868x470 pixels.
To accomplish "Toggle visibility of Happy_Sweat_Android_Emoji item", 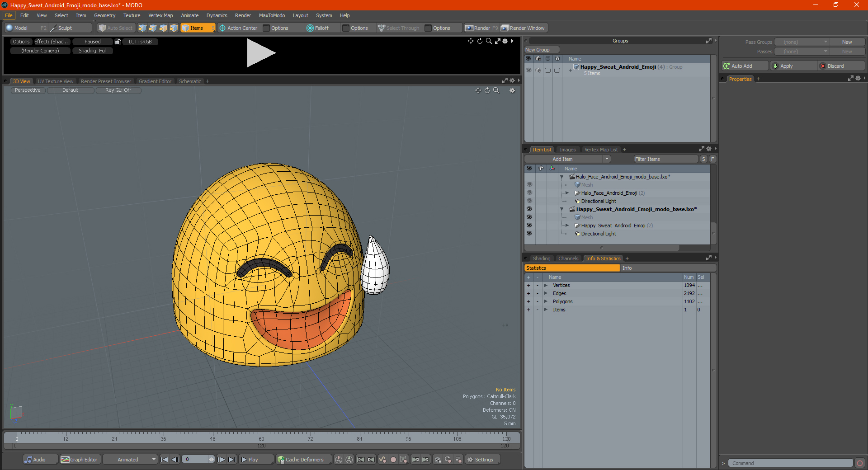I will point(529,226).
